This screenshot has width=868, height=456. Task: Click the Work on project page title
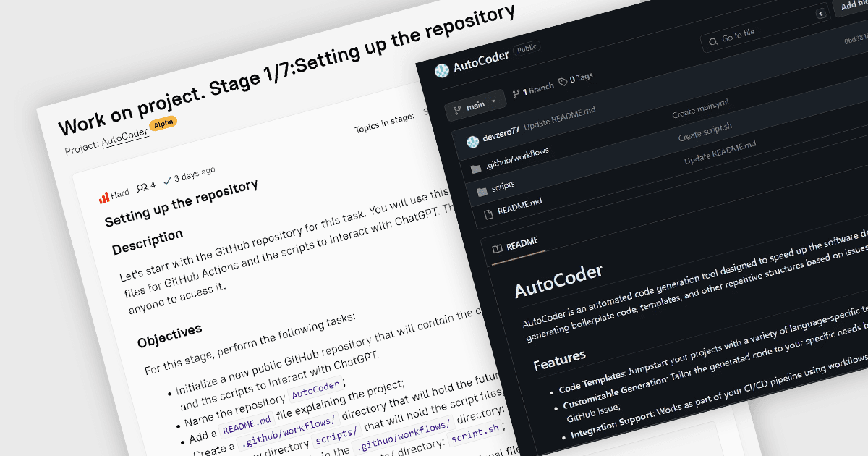coord(286,70)
